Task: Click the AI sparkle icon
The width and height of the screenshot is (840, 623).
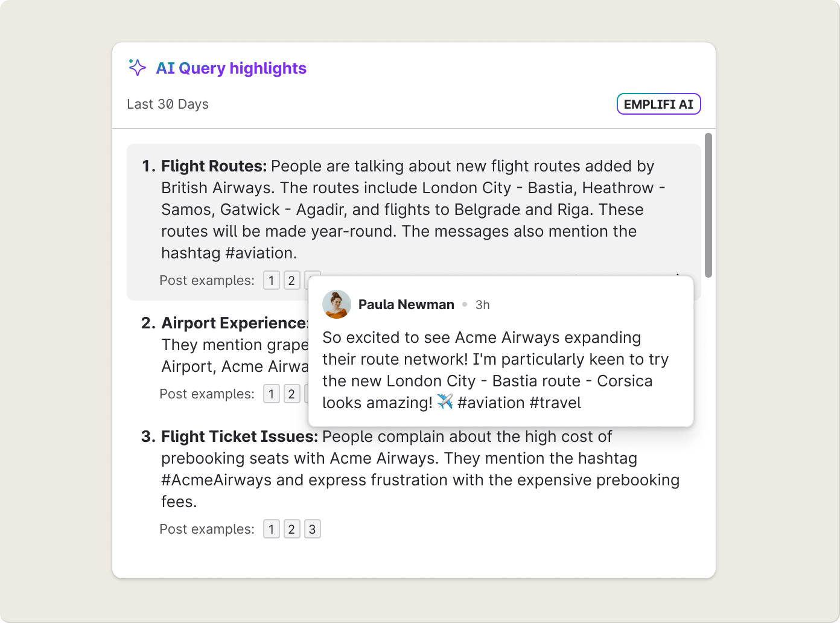Action: pyautogui.click(x=137, y=68)
